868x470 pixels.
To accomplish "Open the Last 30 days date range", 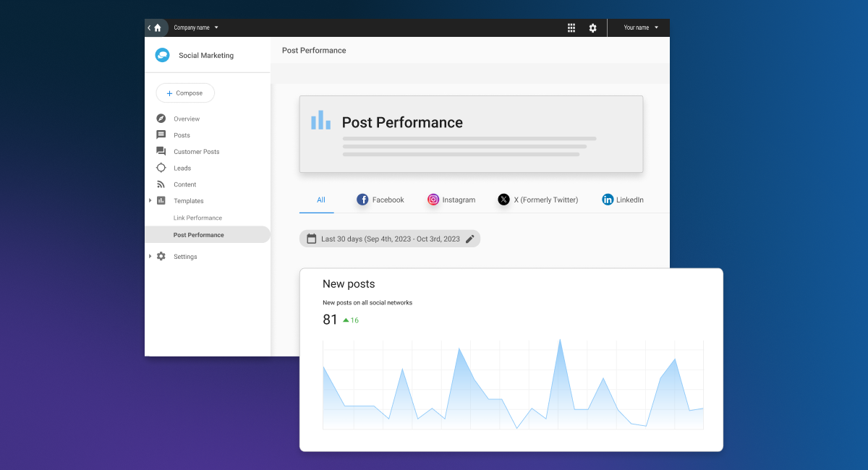I will [x=390, y=239].
